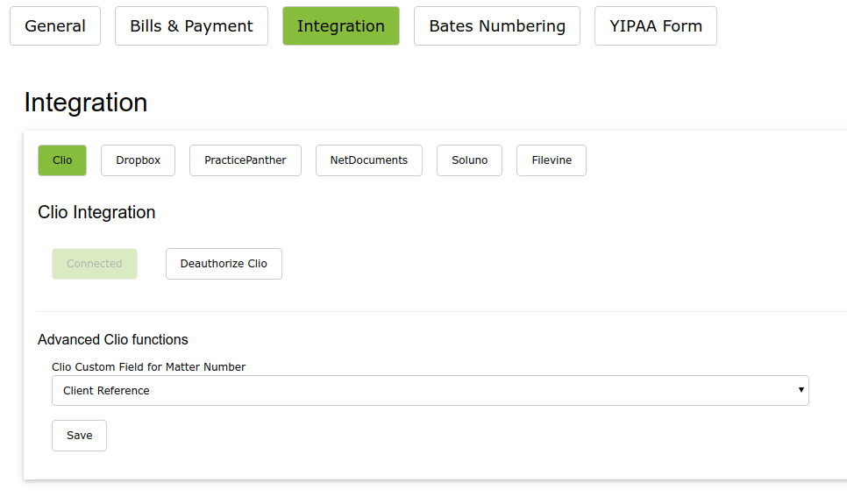Select the Soluno integration
The image size is (847, 504).
469,160
